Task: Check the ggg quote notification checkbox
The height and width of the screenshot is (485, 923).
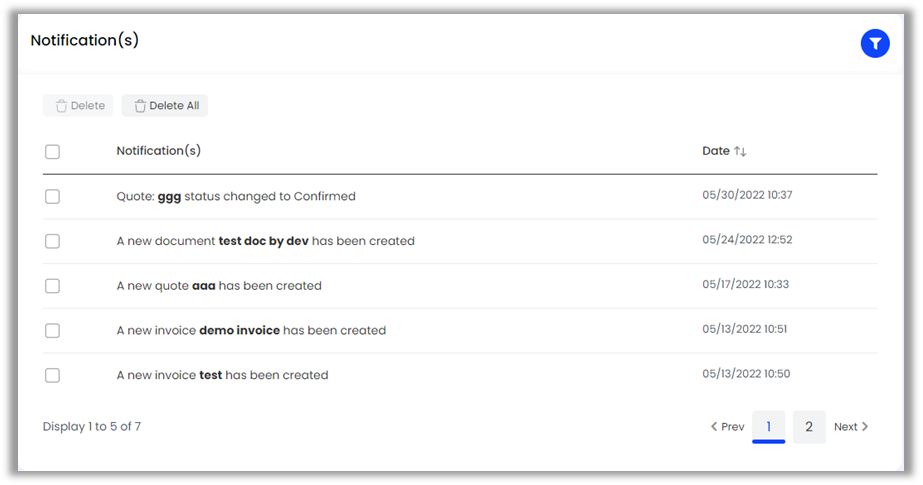Action: click(x=53, y=197)
